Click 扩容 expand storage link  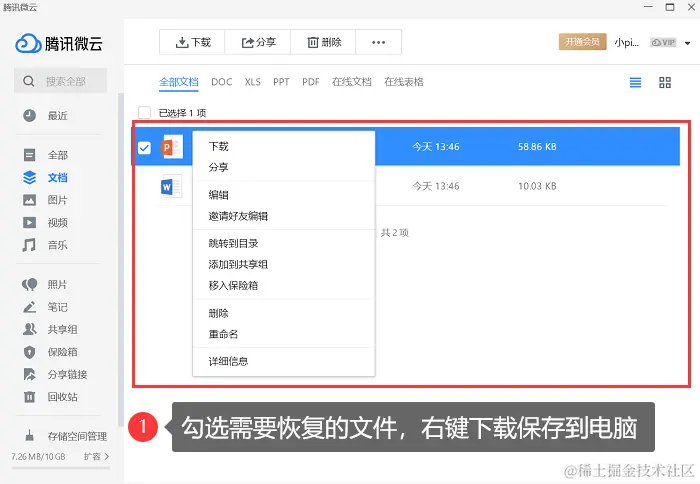click(x=96, y=456)
